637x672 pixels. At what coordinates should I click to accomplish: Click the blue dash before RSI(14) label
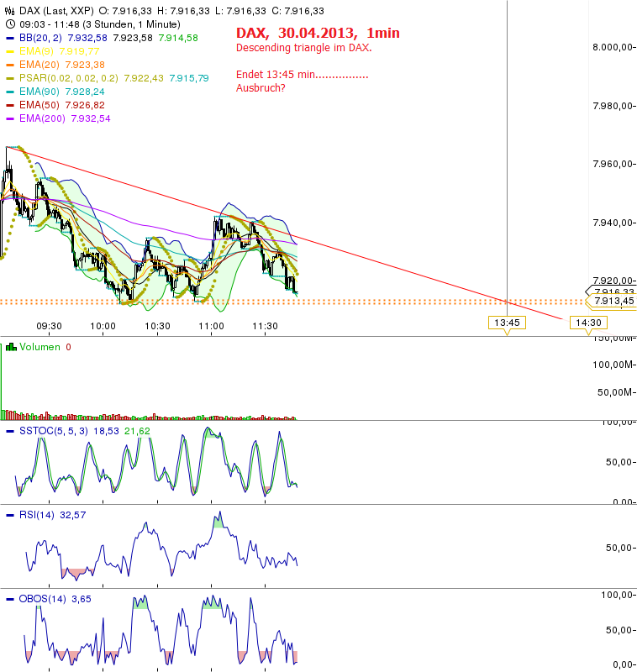[x=10, y=515]
